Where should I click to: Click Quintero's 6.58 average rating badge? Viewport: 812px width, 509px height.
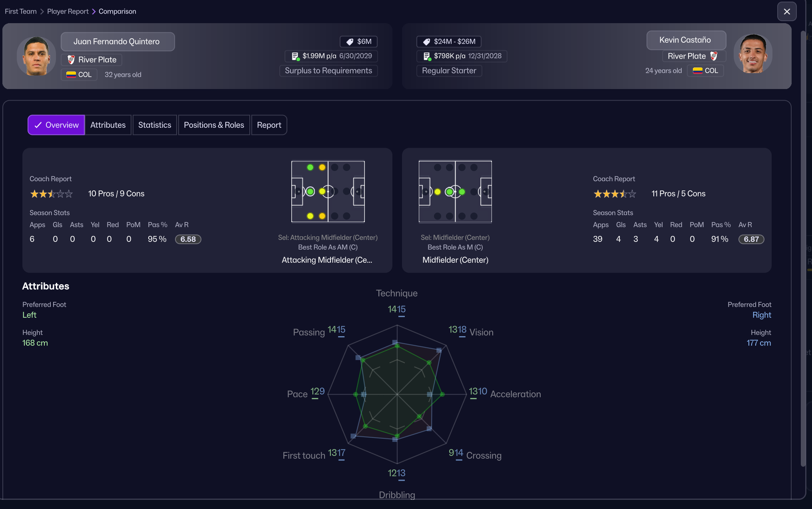click(188, 239)
